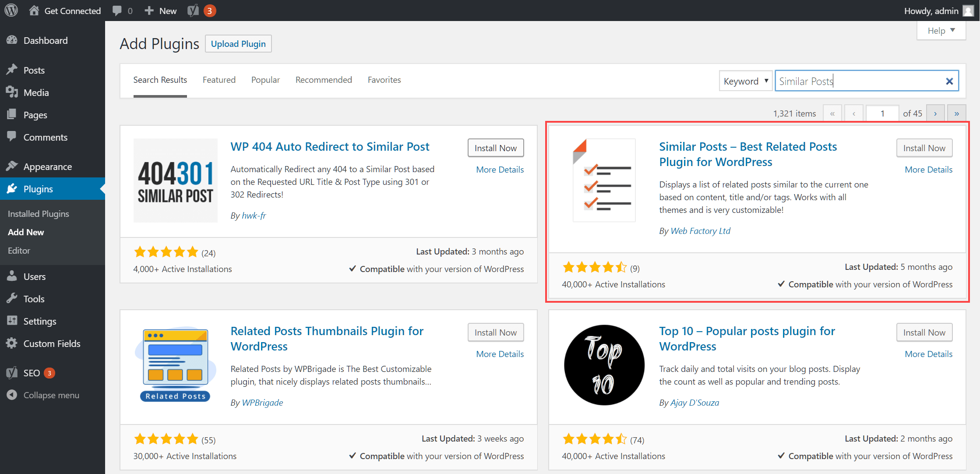Open author Ajay D'Souza link

pos(695,403)
